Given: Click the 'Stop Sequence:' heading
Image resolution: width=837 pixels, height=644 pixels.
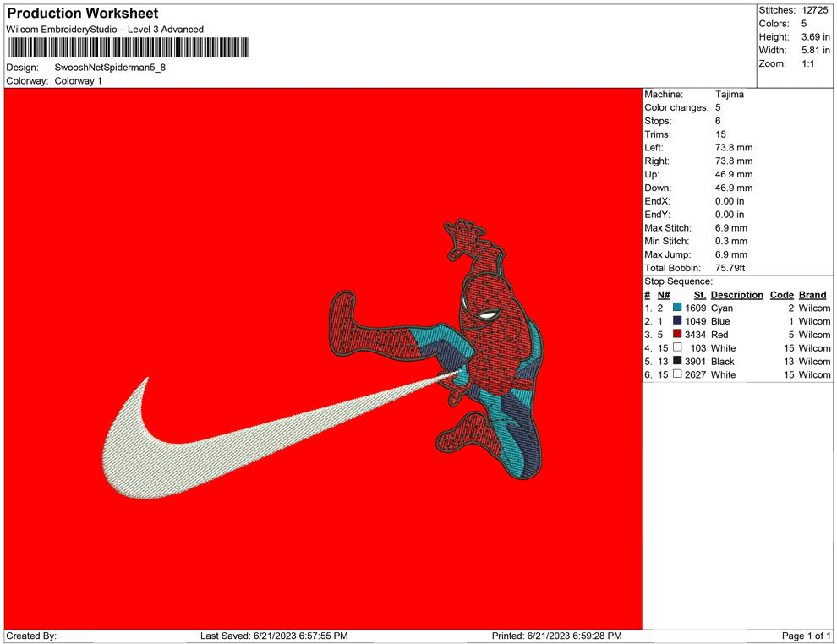Looking at the screenshot, I should [678, 281].
